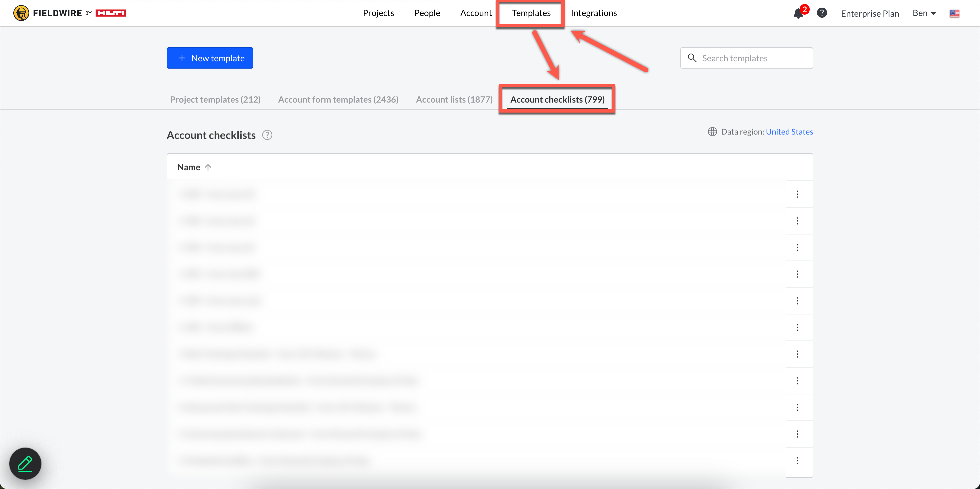Click the help question mark icon
This screenshot has width=980, height=489.
[x=822, y=13]
